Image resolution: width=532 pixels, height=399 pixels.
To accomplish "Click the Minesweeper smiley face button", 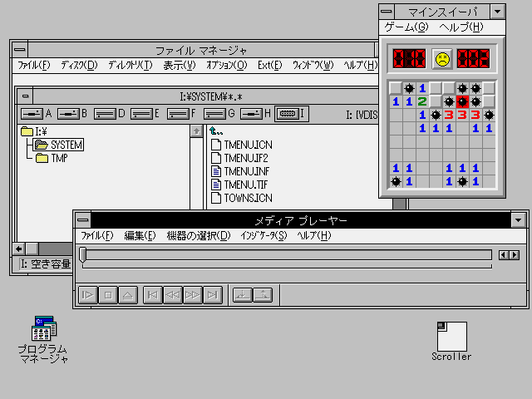I will 442,59.
